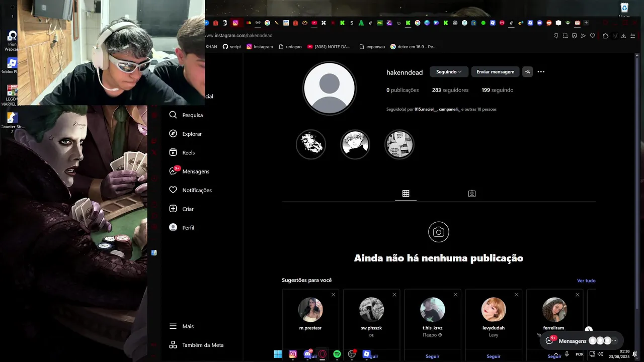Follow levydudah with Seguir

pos(494,356)
